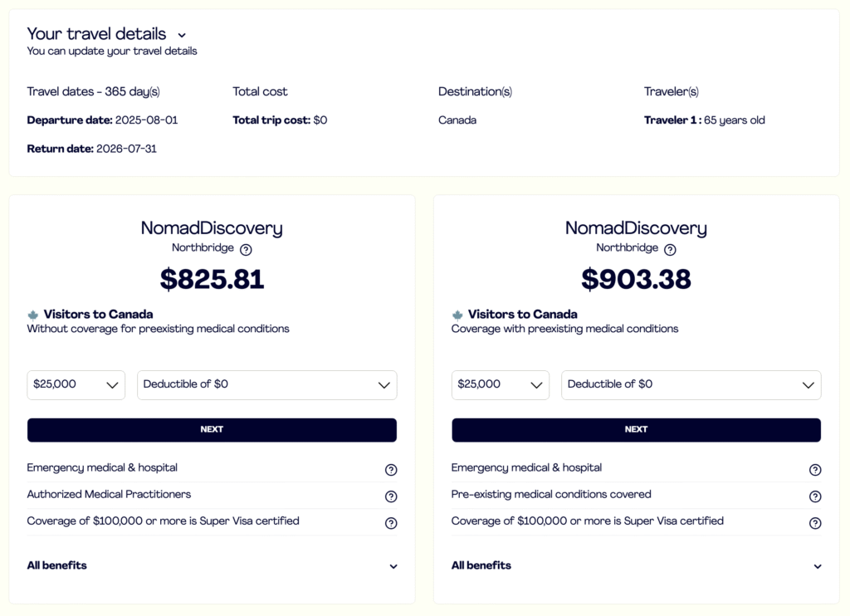The height and width of the screenshot is (616, 850).
Task: Click Super Visa certified help icon in right plan
Action: pyautogui.click(x=815, y=523)
